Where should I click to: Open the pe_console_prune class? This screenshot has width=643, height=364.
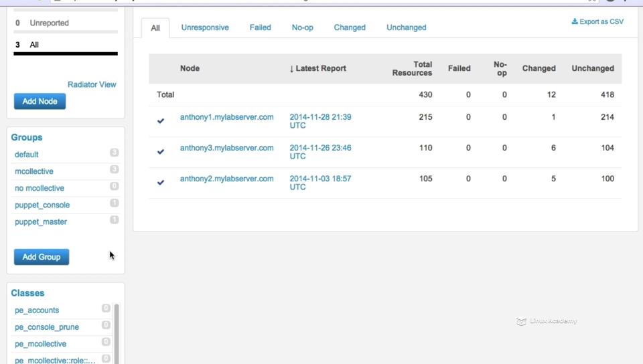[x=47, y=327]
